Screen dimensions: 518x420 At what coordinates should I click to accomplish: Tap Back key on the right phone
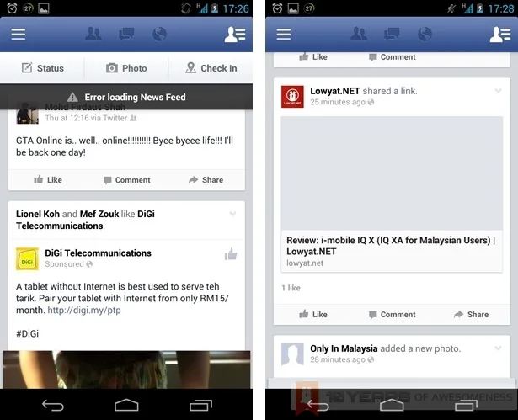(318, 405)
